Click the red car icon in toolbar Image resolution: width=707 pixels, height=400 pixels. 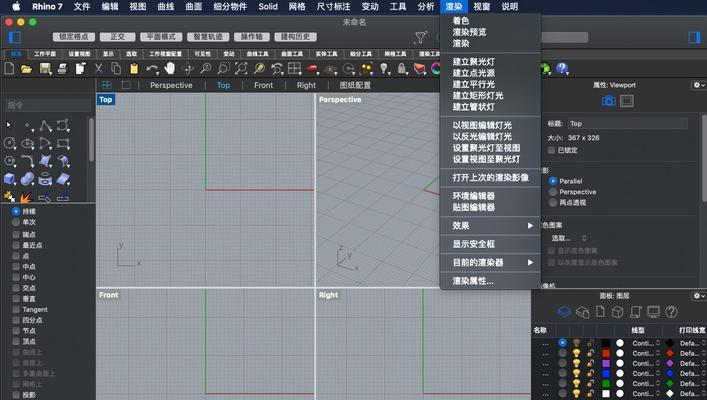coord(312,69)
